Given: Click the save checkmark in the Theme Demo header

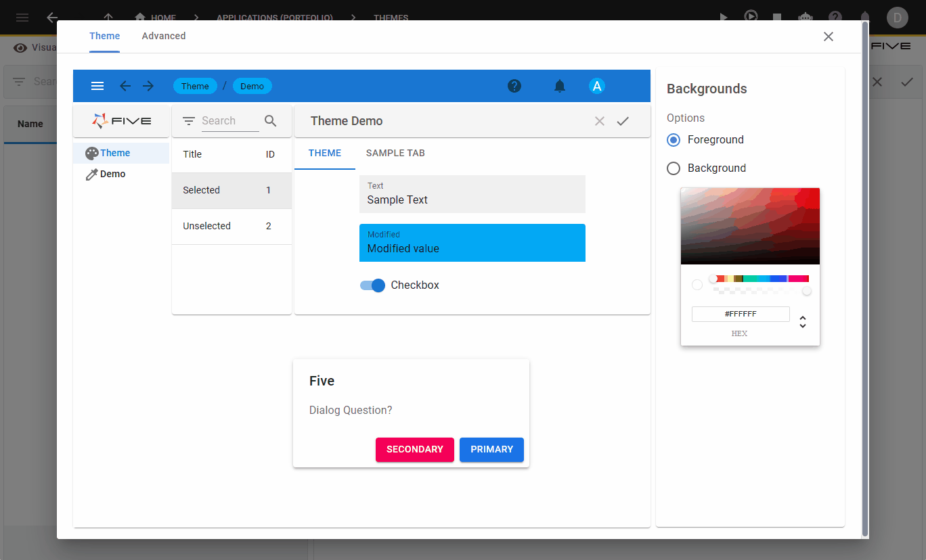Looking at the screenshot, I should [x=623, y=121].
